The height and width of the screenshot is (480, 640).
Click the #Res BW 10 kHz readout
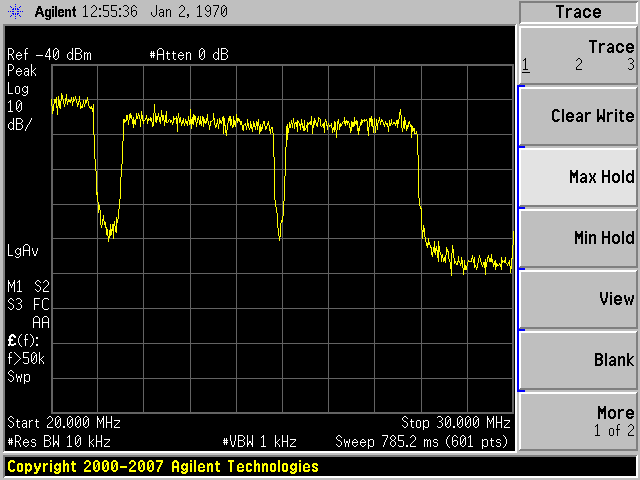pos(59,442)
